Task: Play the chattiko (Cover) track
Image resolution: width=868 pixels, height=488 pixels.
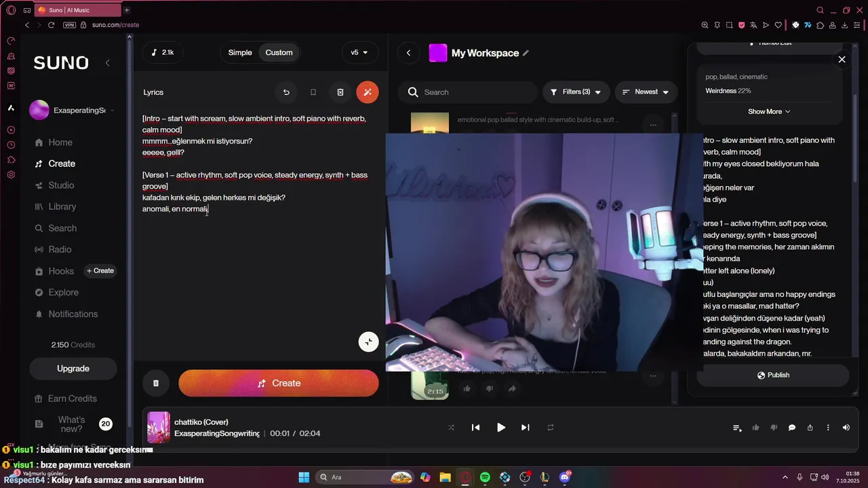Action: pyautogui.click(x=500, y=428)
